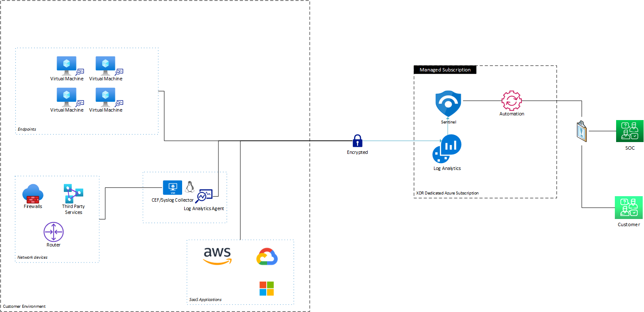Click the incident clipboard icon near SOC
The height and width of the screenshot is (312, 644).
coord(581,131)
